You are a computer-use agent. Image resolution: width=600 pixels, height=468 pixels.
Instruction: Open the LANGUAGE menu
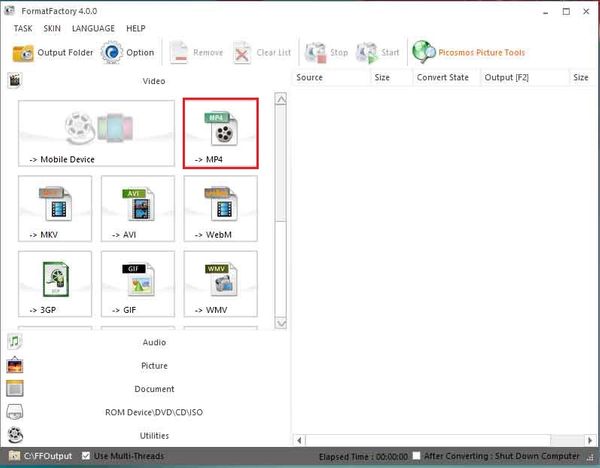[x=93, y=28]
